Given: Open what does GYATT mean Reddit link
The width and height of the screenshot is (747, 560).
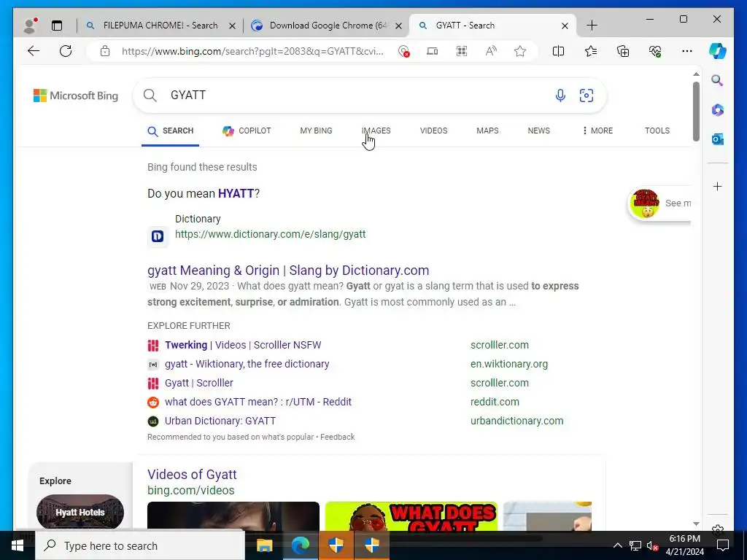Looking at the screenshot, I should (258, 402).
